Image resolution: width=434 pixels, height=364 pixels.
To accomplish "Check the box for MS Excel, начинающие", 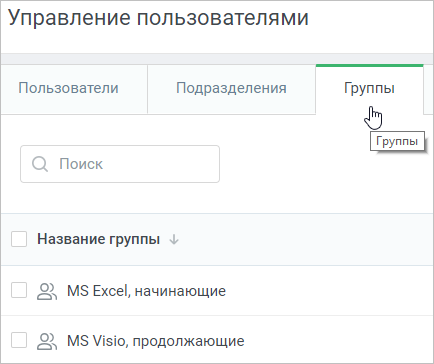I will (x=19, y=290).
